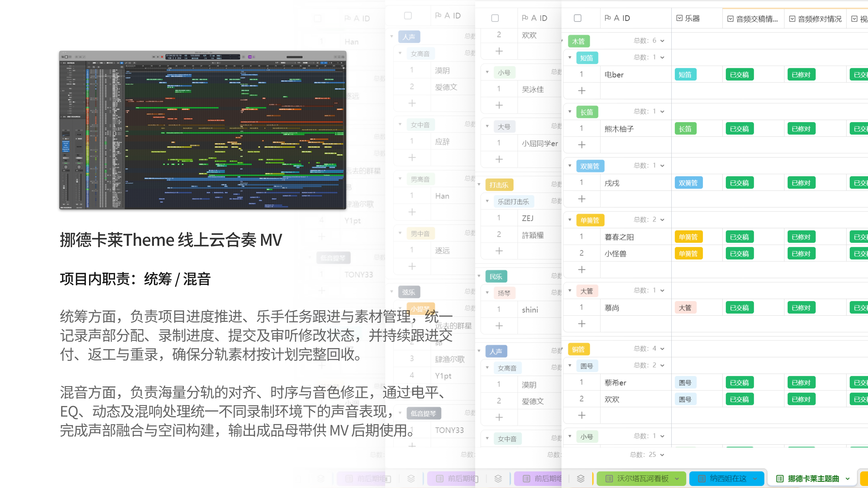Click 已修对 status in 蔡希er row
Viewport: 868px width, 488px height.
tap(801, 382)
